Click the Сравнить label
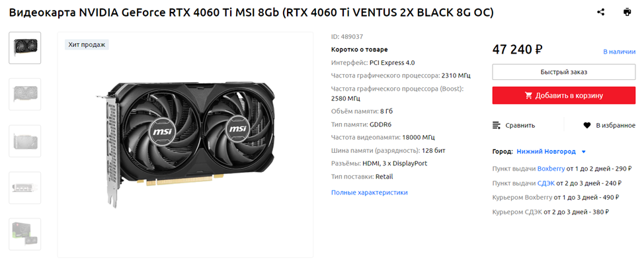Screen dimensions: 644x268 point(520,125)
